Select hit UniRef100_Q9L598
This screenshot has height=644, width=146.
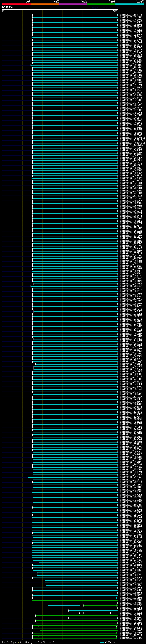point(131,623)
